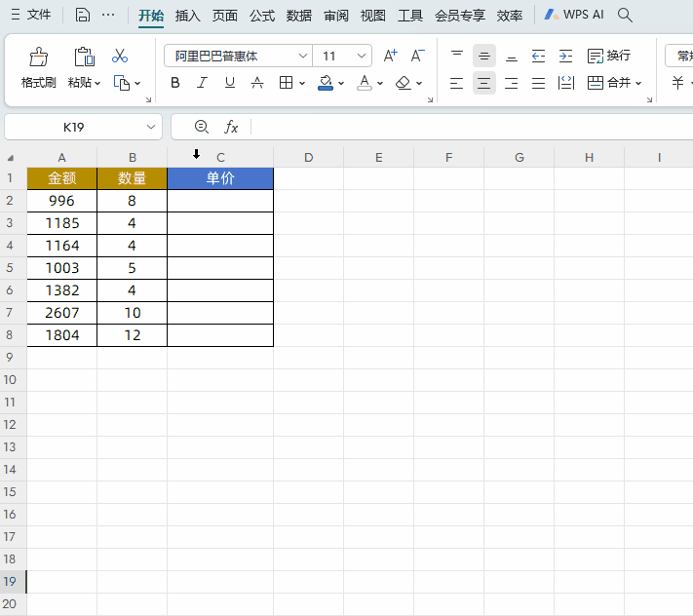Toggle italic formatting

[202, 83]
